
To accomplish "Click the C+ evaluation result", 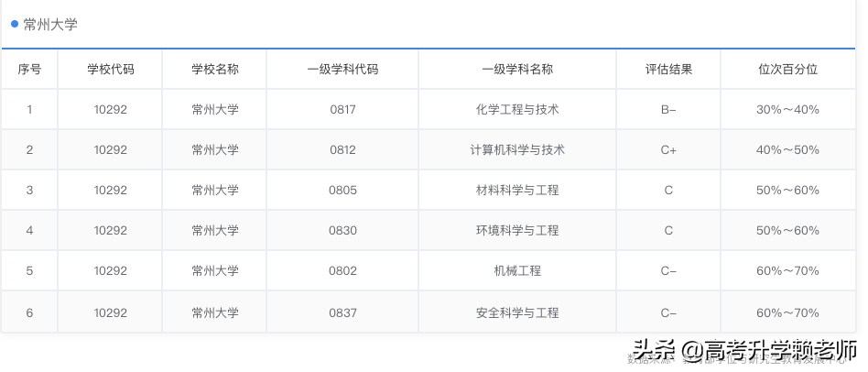I will pyautogui.click(x=668, y=149).
